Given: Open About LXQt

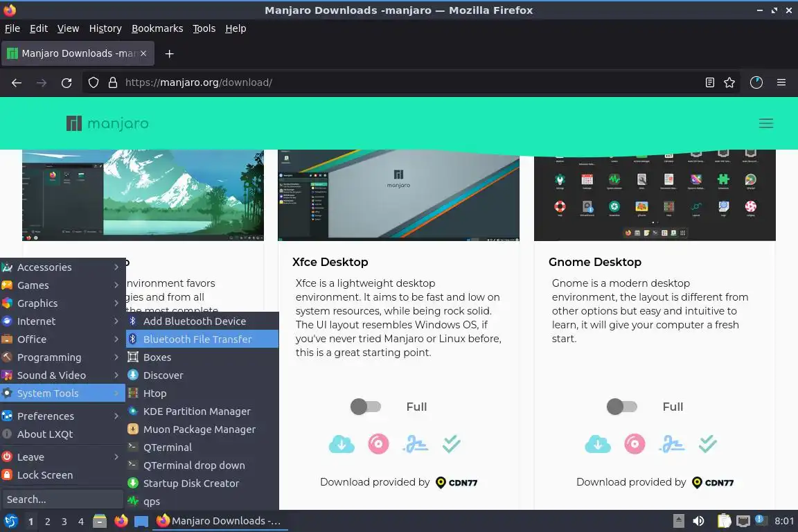Looking at the screenshot, I should click(x=62, y=434).
